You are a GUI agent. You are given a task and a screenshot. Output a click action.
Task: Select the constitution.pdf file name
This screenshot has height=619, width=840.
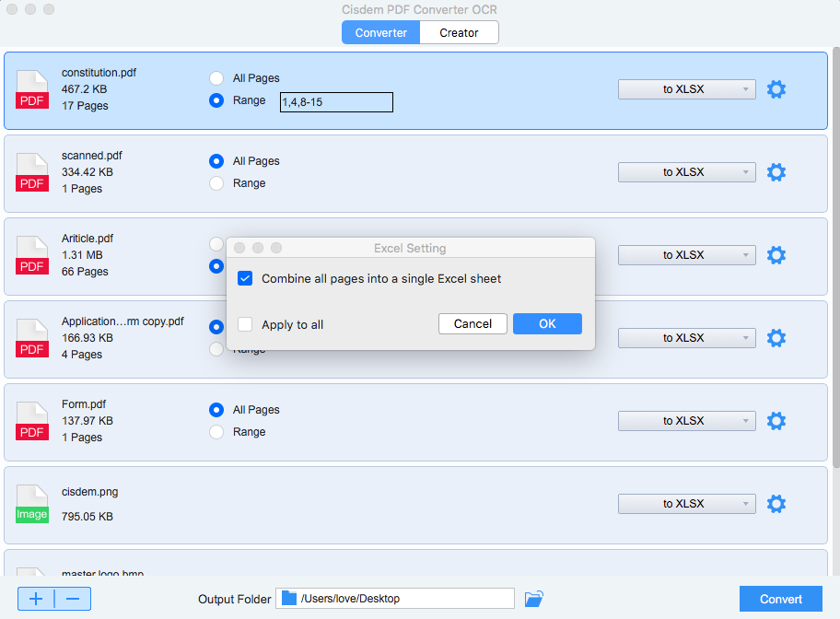point(99,73)
